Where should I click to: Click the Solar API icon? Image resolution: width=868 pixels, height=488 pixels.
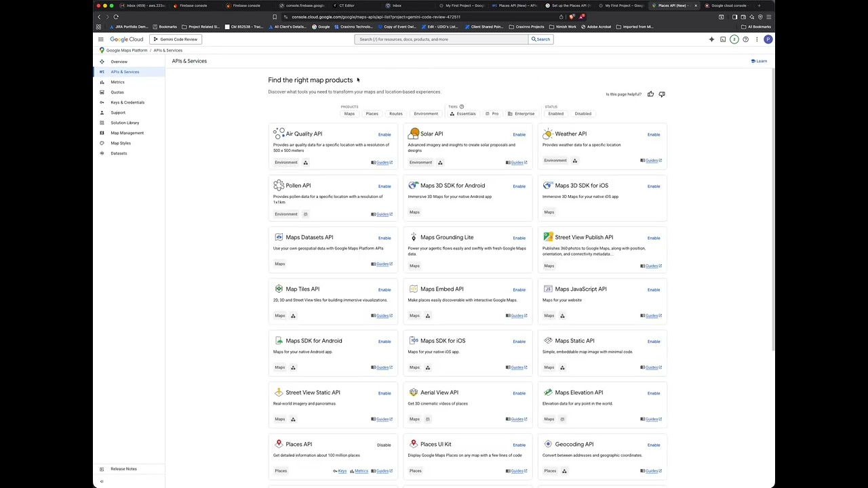click(414, 134)
